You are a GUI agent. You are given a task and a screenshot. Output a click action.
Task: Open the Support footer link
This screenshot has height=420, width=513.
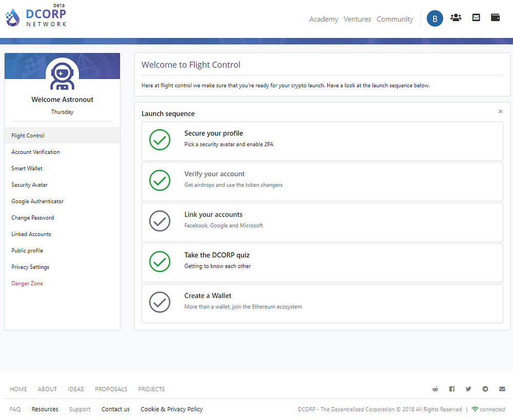pos(80,409)
